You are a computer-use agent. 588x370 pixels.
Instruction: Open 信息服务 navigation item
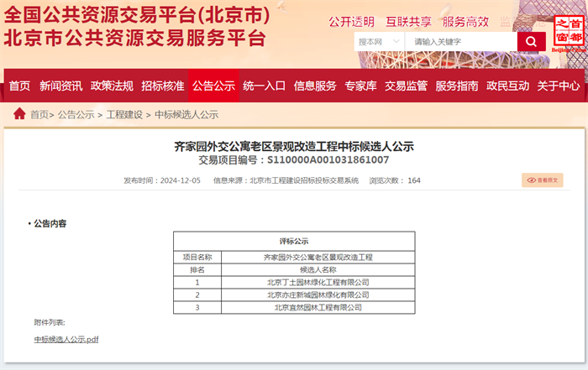point(315,86)
